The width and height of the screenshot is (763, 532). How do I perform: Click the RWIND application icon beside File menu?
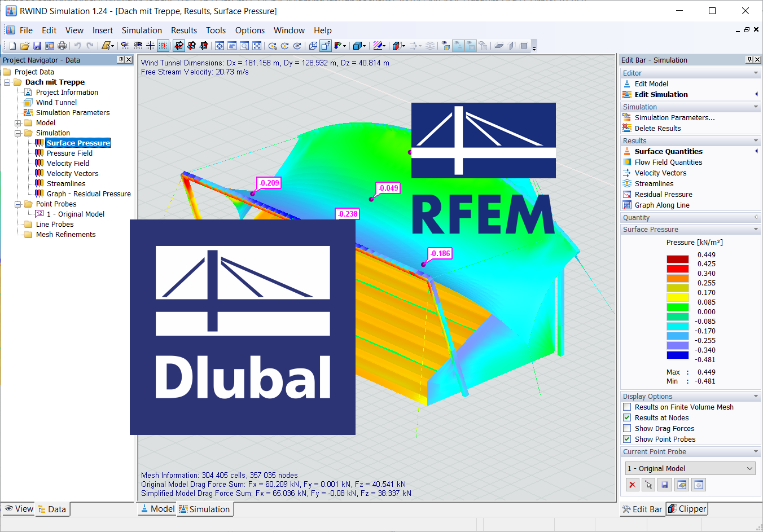coord(10,30)
